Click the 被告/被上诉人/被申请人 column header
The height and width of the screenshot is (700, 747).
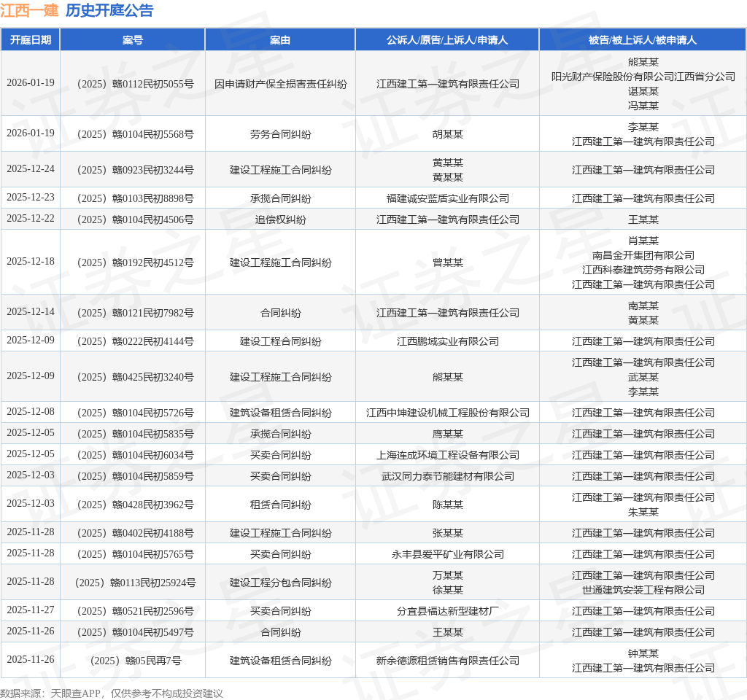643,40
